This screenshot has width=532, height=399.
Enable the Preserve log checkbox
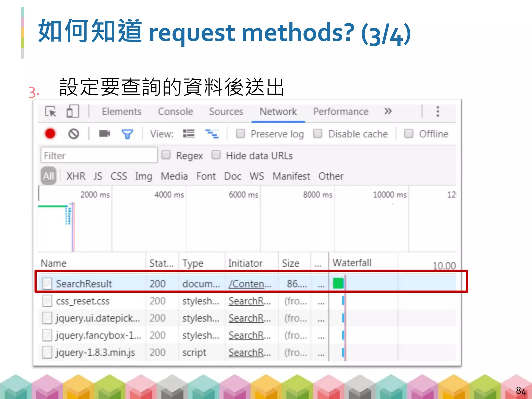click(240, 134)
